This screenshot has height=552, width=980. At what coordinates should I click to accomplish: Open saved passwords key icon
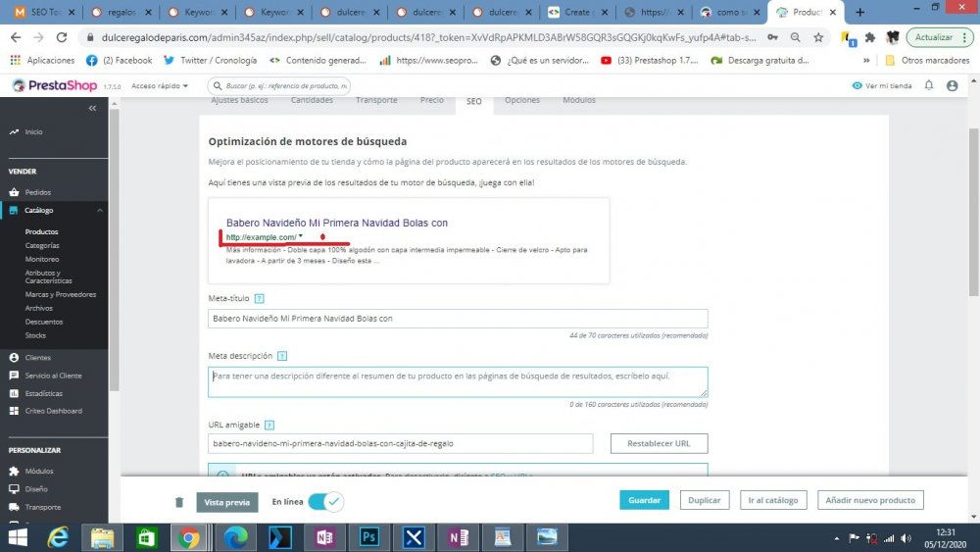point(773,37)
